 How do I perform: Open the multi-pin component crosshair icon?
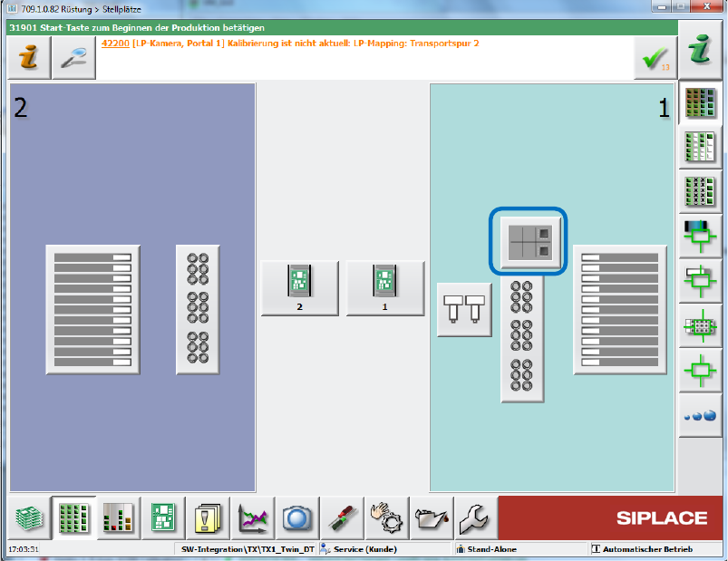700,326
